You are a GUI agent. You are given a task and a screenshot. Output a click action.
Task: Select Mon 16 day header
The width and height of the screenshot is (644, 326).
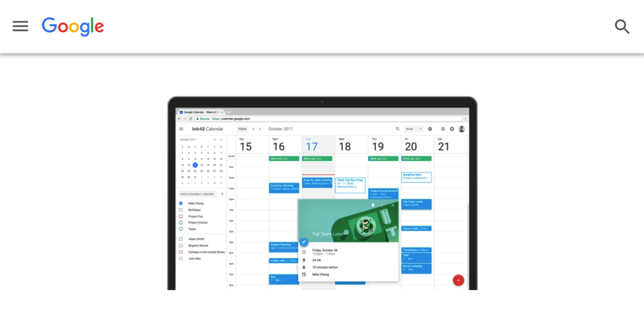(x=279, y=145)
